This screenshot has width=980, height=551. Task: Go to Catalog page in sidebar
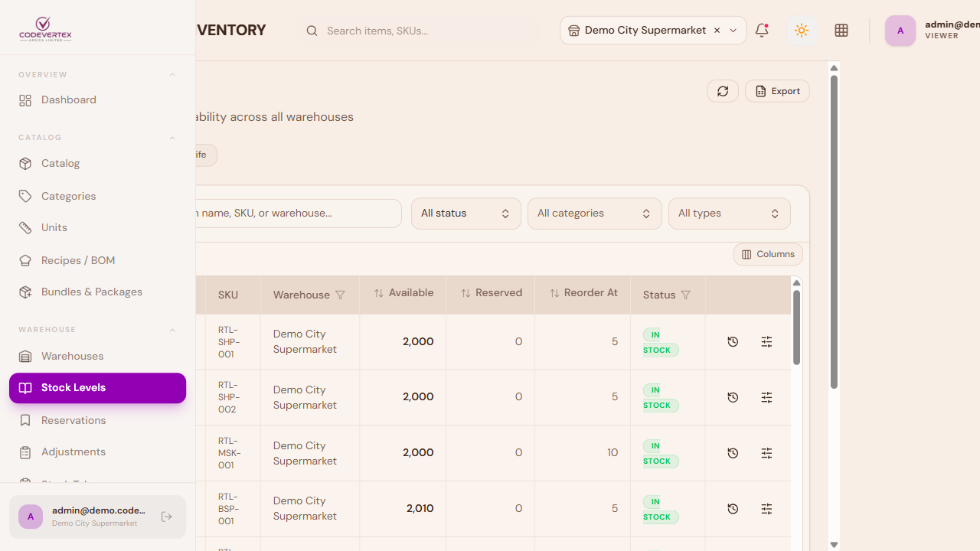click(97, 164)
